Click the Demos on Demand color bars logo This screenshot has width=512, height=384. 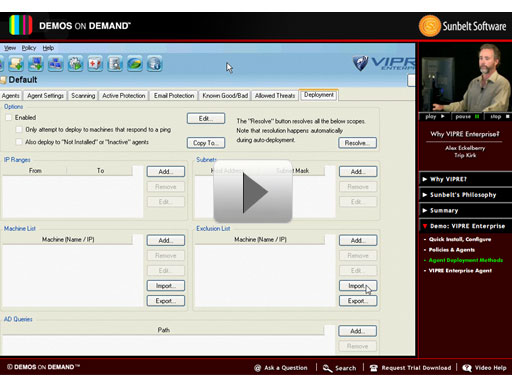(21, 25)
